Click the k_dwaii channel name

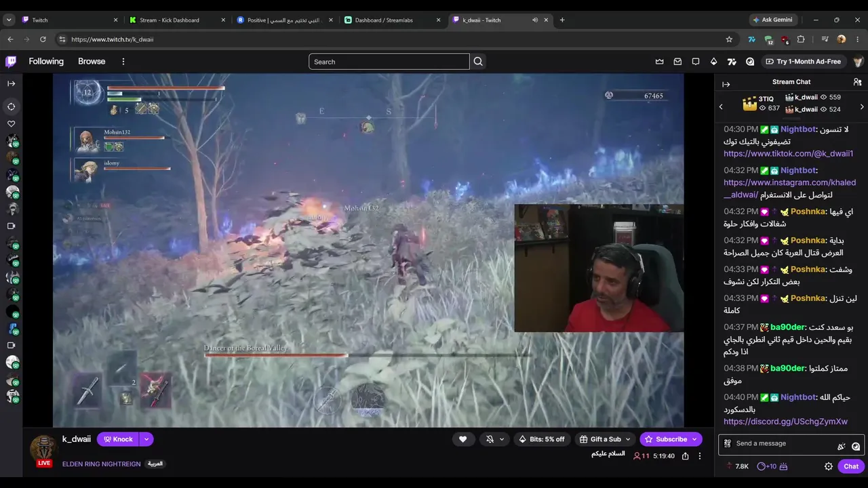77,439
